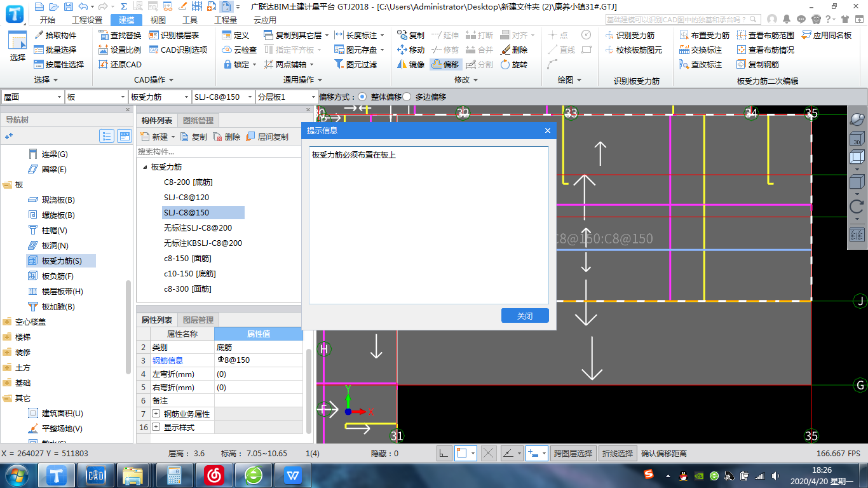Click the ribbon help search box
The image size is (868, 488).
click(x=682, y=20)
